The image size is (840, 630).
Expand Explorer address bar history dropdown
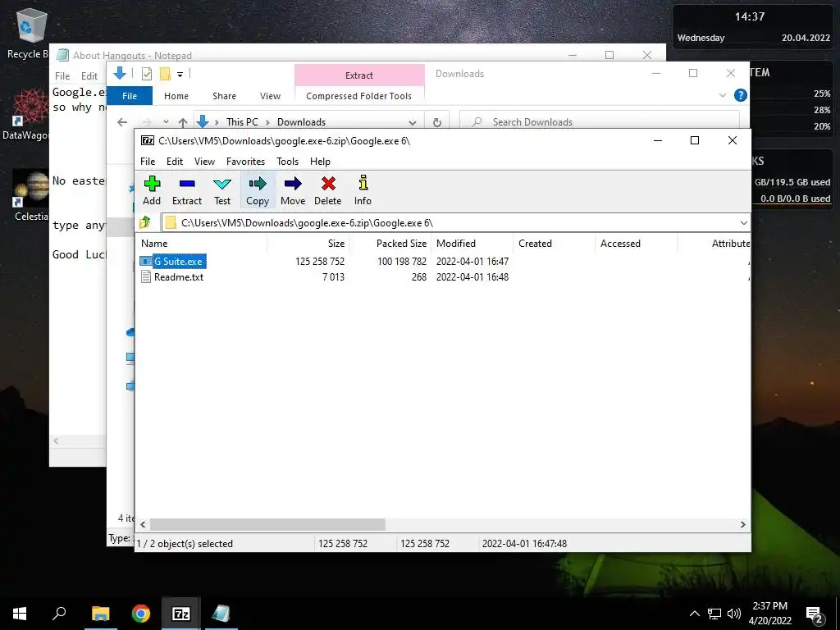(x=412, y=122)
